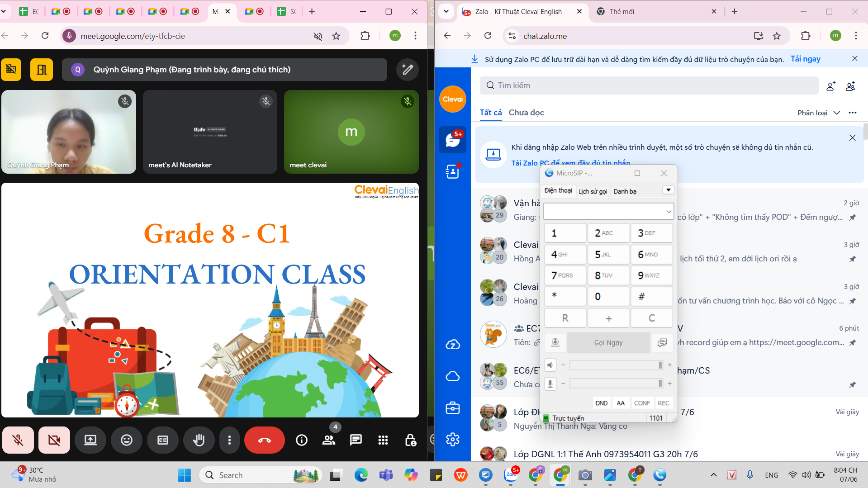Mute the MicroSIP speaker icon
This screenshot has width=868, height=488.
pos(550,365)
